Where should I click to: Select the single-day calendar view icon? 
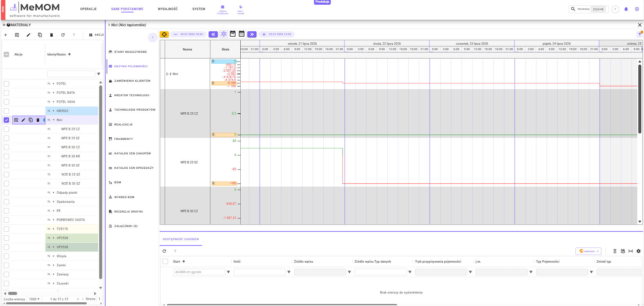click(x=233, y=34)
